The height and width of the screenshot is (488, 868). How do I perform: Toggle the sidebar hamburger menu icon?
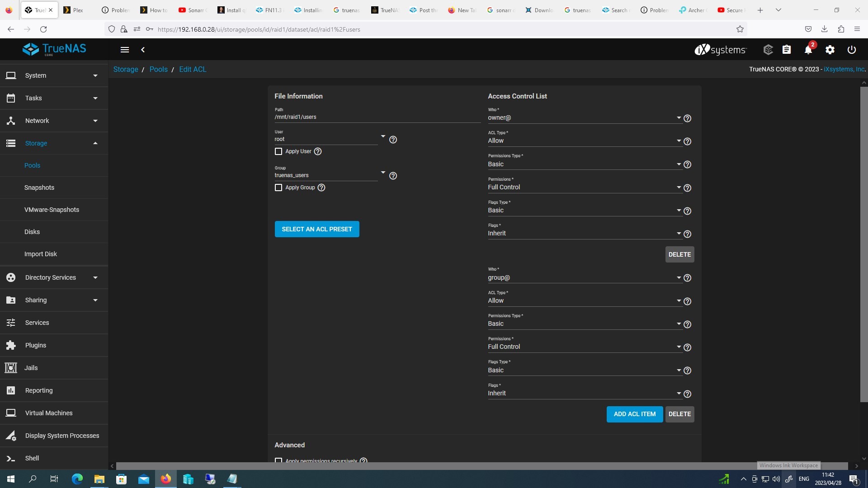(125, 50)
